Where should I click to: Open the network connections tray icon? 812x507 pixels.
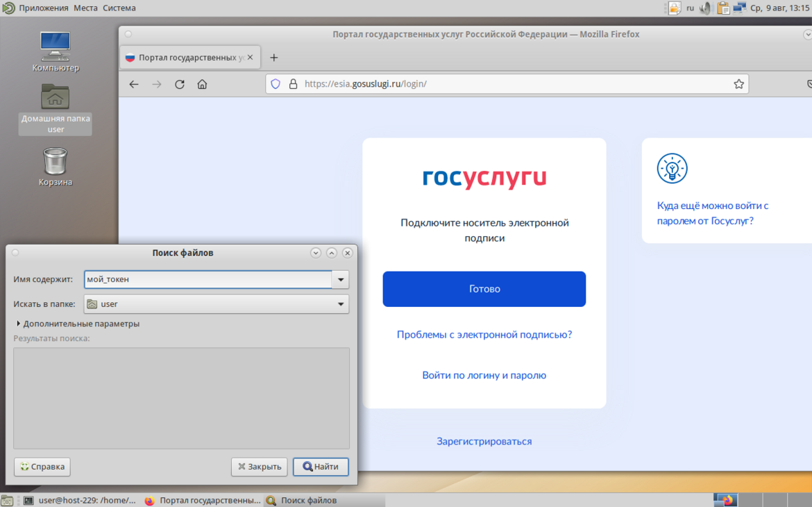[x=739, y=8]
